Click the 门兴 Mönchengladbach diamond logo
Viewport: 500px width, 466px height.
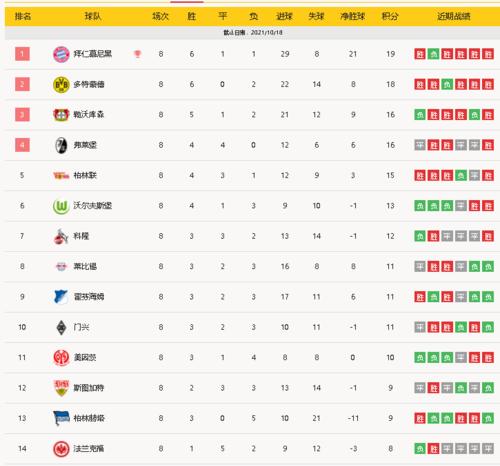[61, 327]
